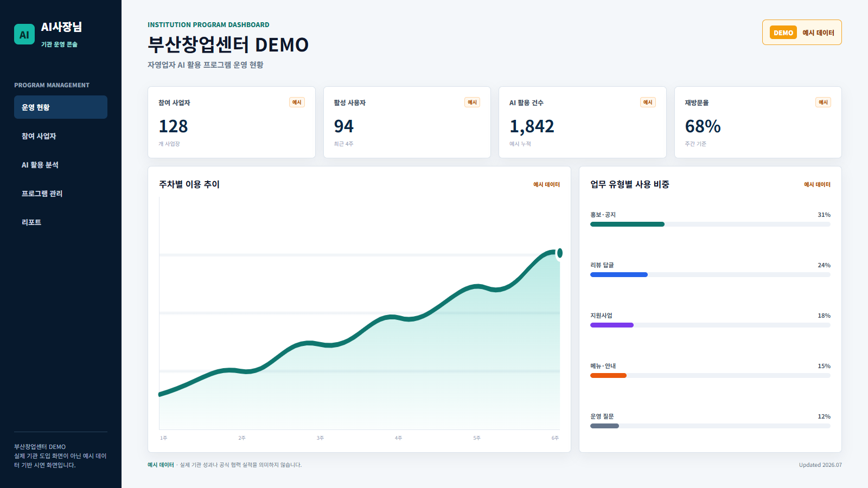Click the 예시 데이터 tag on 주차별 이용 추이
The image size is (868, 488).
546,184
